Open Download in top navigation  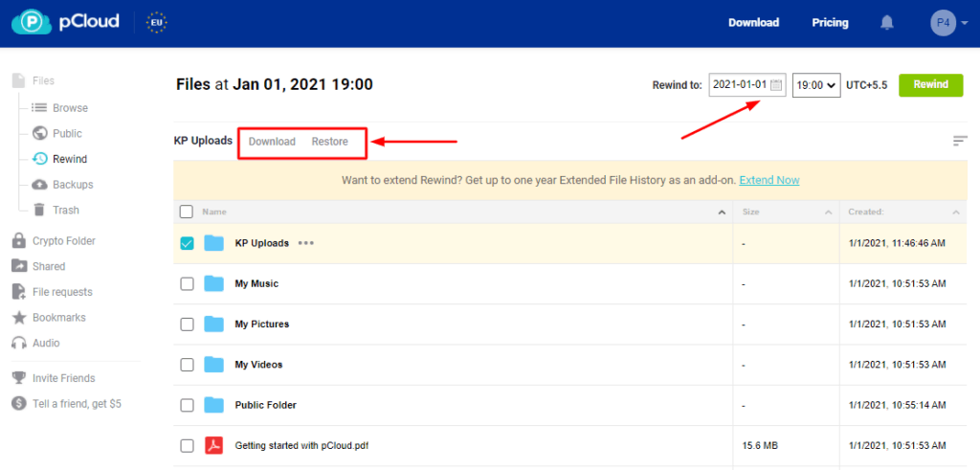(x=754, y=23)
